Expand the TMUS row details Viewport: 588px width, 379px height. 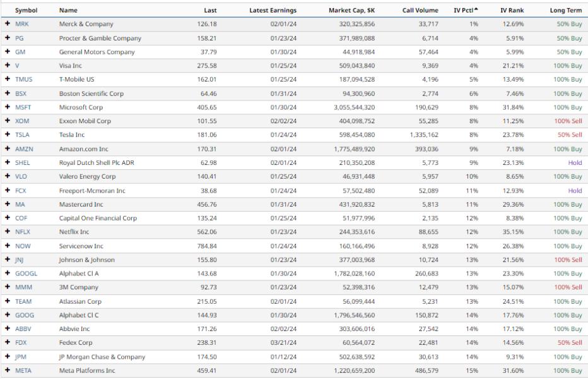[x=8, y=79]
